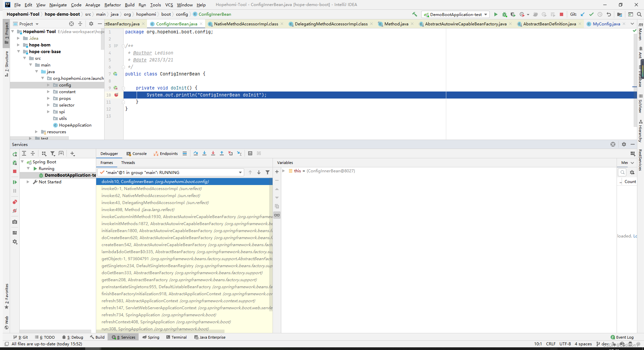Open Search Everywhere magnifier icon
This screenshot has width=644, height=350.
coord(639,14)
